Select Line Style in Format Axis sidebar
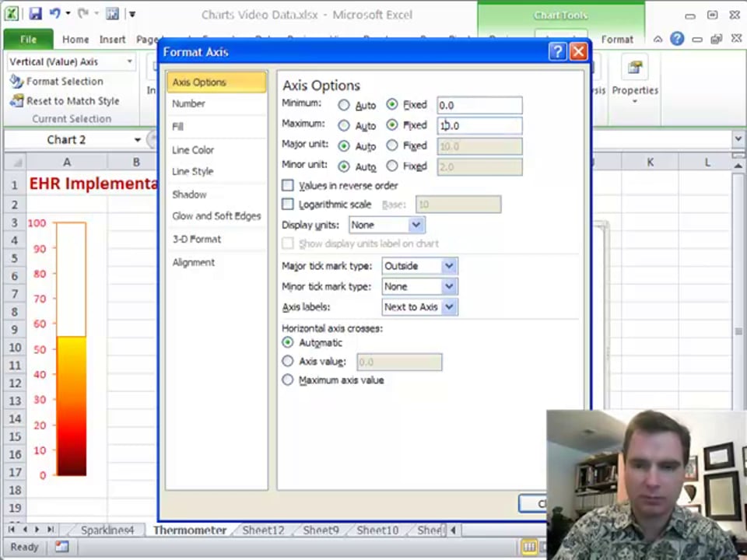 pyautogui.click(x=192, y=171)
